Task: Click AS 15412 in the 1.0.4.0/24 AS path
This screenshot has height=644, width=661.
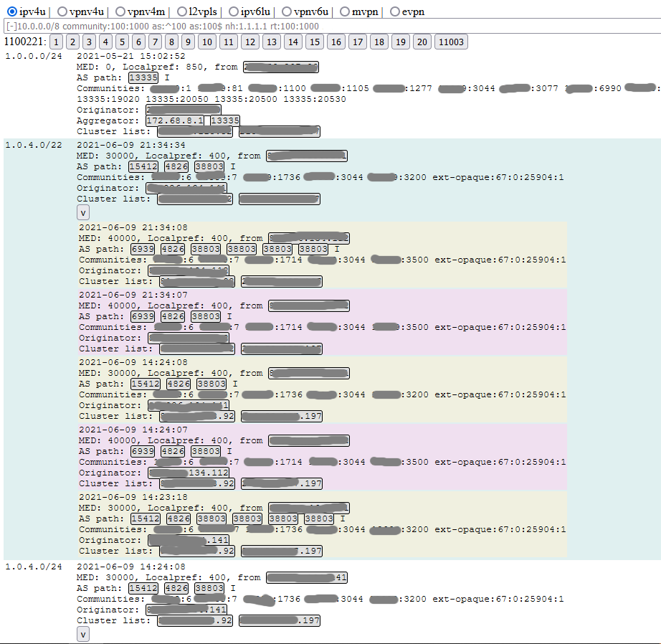Action: click(x=143, y=588)
